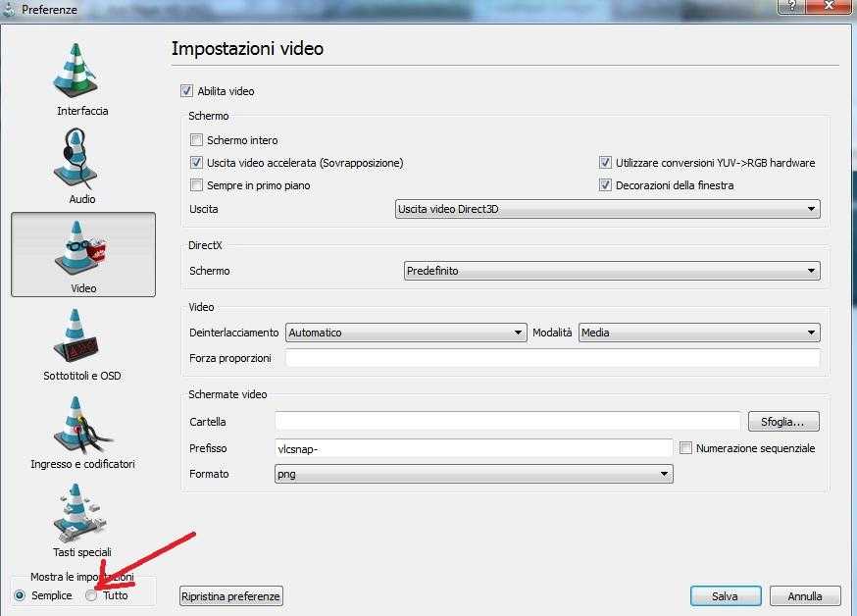
Task: Enable the Numerazione sequenziale checkbox
Action: click(x=685, y=448)
